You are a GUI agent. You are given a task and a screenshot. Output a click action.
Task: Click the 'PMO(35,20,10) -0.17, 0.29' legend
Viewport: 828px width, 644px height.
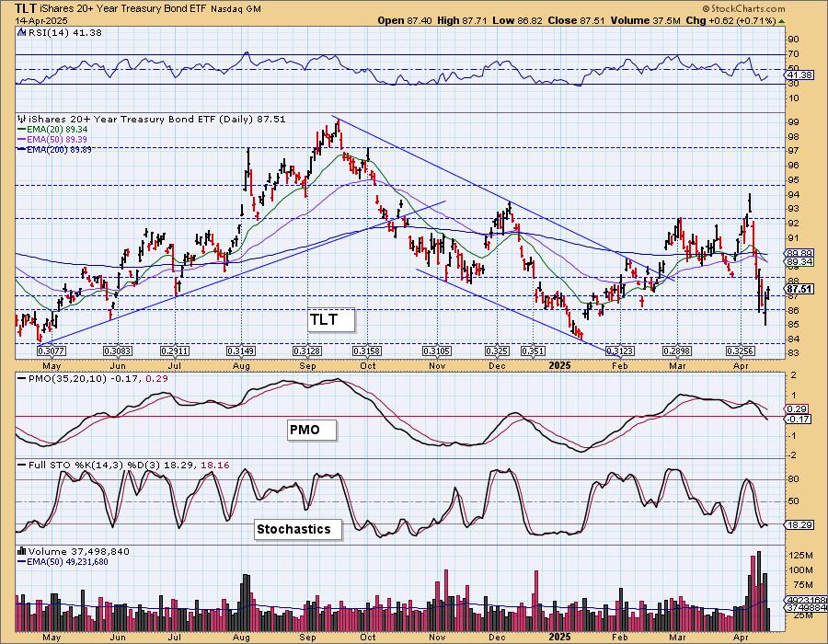point(91,378)
